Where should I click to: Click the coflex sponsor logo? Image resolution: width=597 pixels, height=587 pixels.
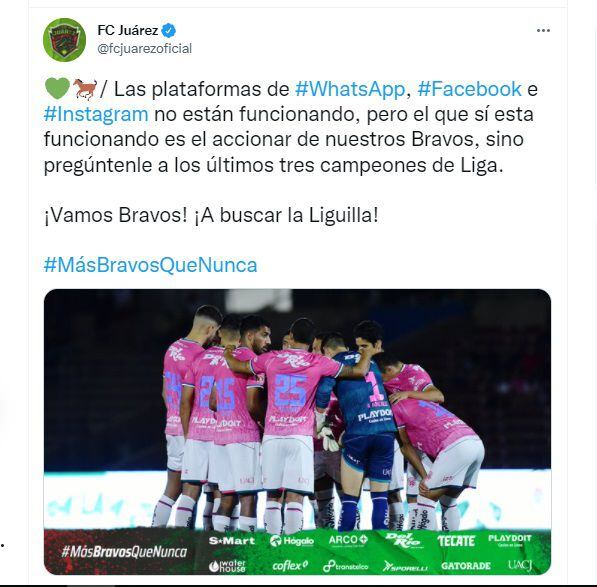pyautogui.click(x=290, y=566)
